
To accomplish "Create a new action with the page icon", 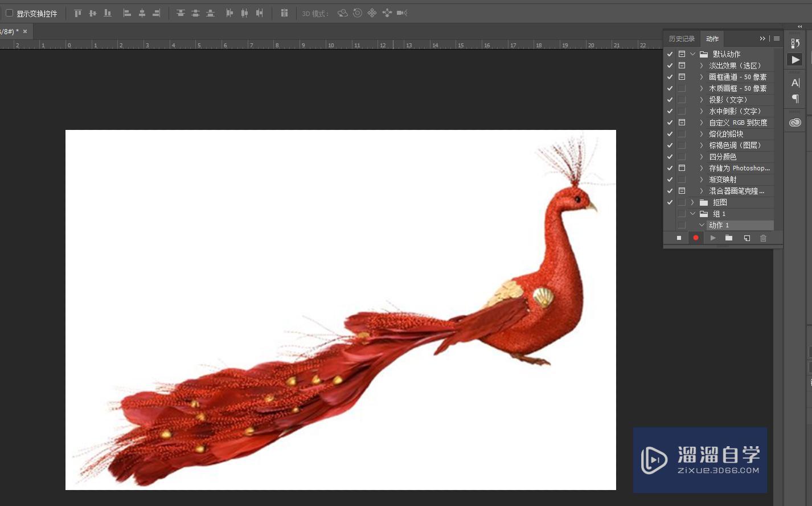I will pyautogui.click(x=747, y=238).
